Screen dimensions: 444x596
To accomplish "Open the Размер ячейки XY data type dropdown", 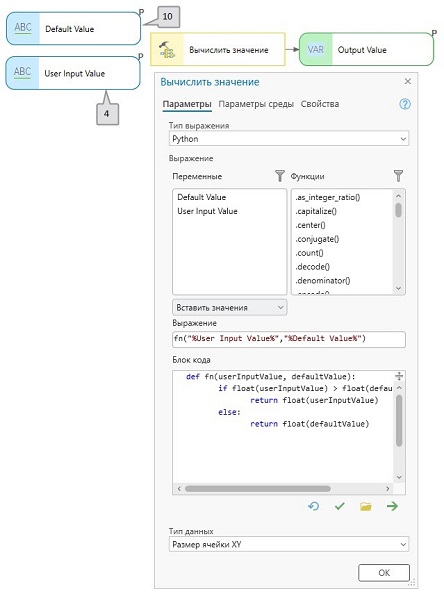I will [x=289, y=544].
